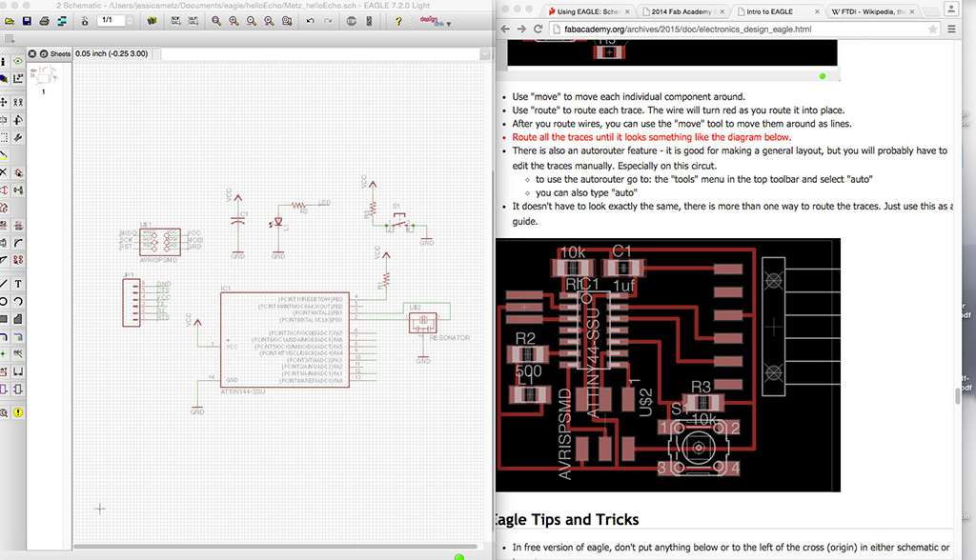Select the Label tool
The width and height of the screenshot is (976, 560).
tap(18, 354)
